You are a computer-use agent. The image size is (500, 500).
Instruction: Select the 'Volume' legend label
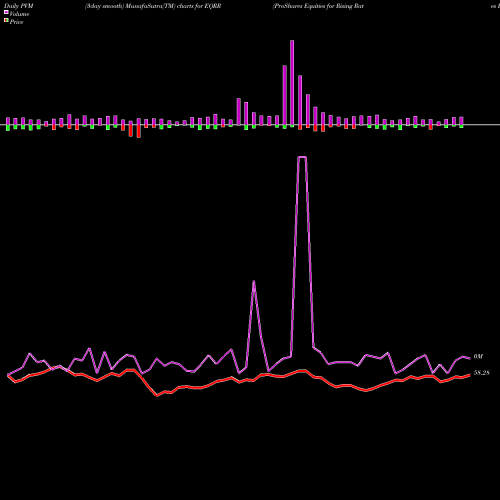point(19,14)
